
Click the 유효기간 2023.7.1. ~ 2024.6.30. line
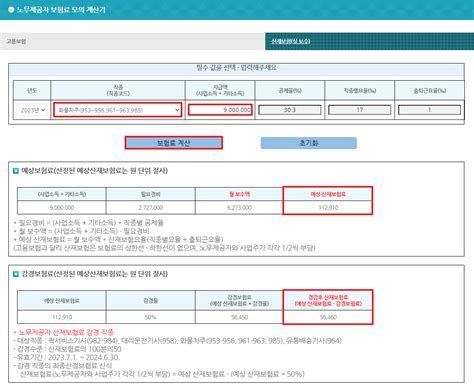(x=66, y=357)
